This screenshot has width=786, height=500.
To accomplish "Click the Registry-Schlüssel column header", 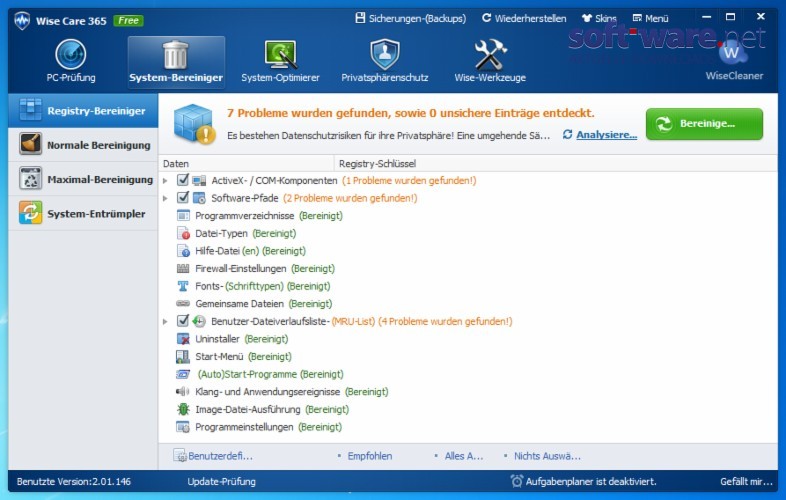I will (x=556, y=163).
